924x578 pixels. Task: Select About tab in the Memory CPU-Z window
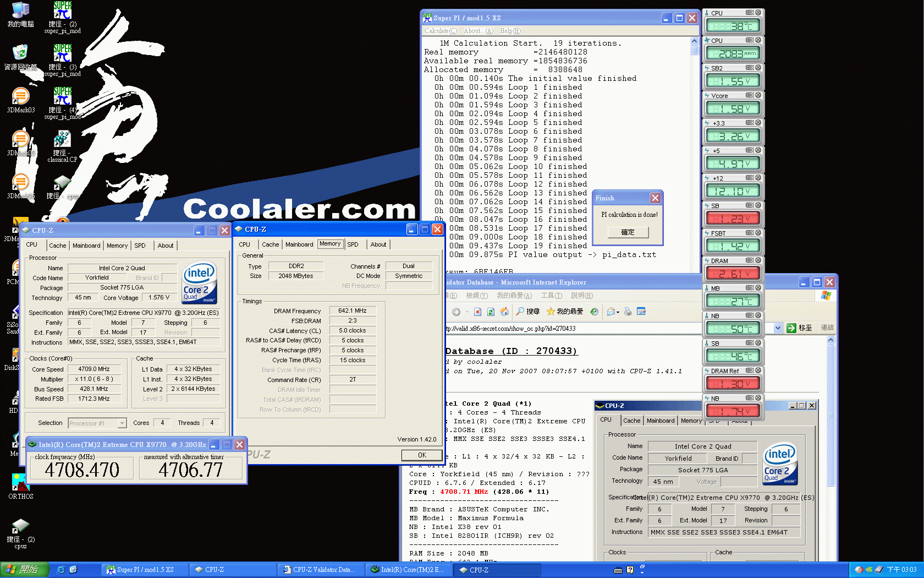(x=378, y=244)
